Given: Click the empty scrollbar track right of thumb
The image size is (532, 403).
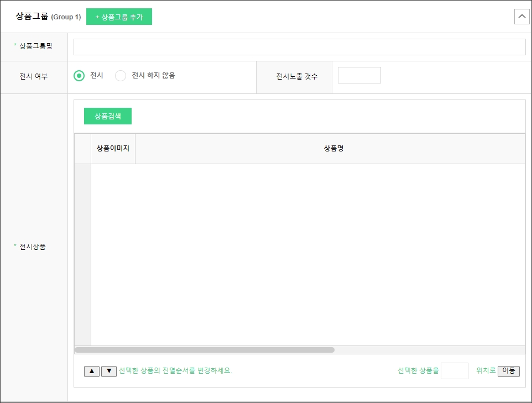Looking at the screenshot, I should [429, 350].
